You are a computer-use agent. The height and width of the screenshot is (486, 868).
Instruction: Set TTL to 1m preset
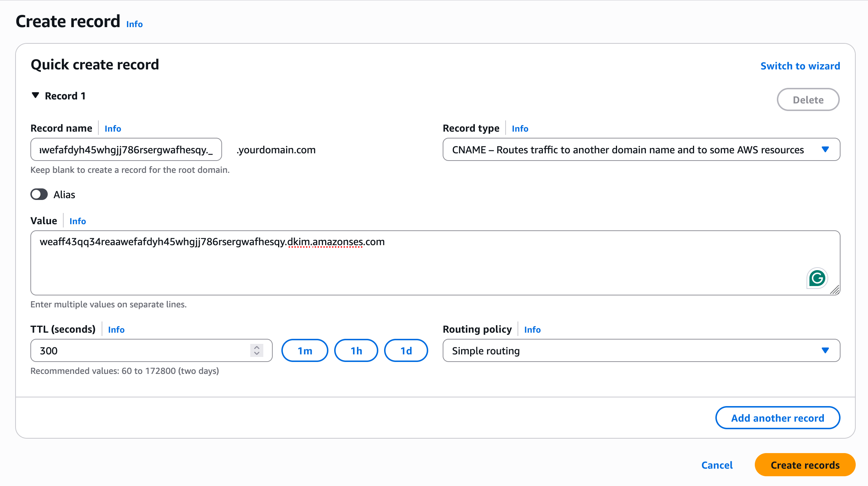coord(305,351)
